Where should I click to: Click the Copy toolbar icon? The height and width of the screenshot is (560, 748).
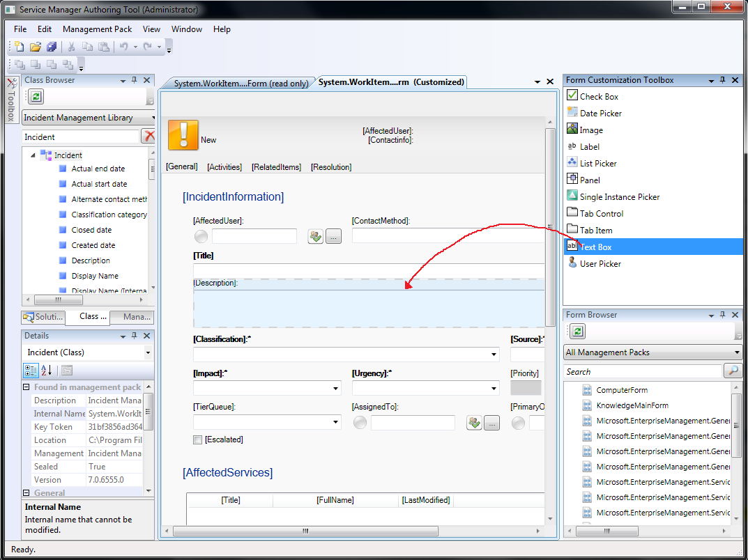[87, 47]
